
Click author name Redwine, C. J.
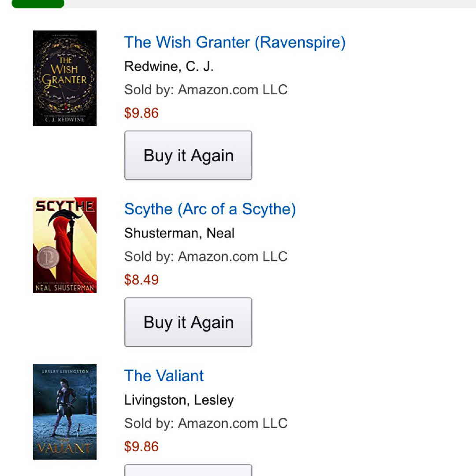(169, 67)
